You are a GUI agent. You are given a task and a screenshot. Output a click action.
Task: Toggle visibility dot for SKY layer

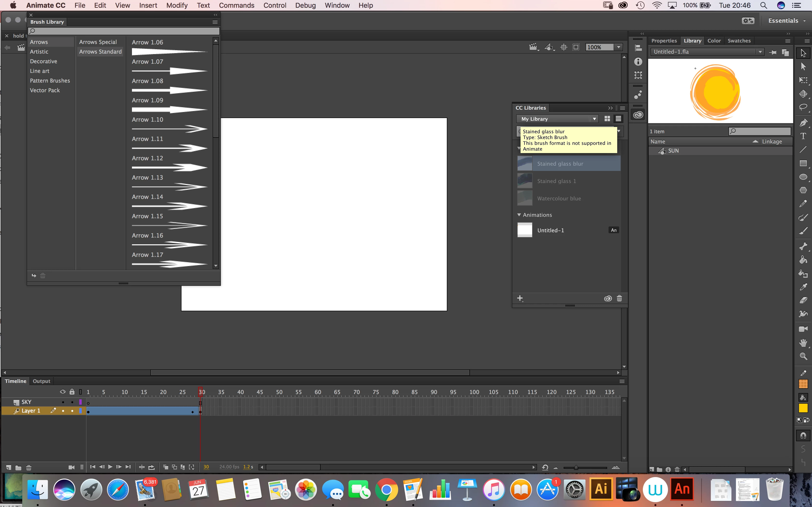pyautogui.click(x=63, y=402)
